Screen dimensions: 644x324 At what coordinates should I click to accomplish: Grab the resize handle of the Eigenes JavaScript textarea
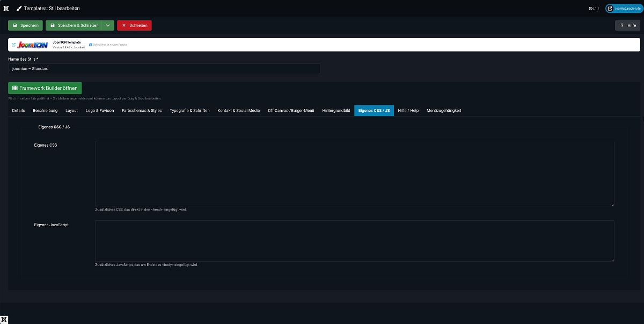click(x=612, y=260)
